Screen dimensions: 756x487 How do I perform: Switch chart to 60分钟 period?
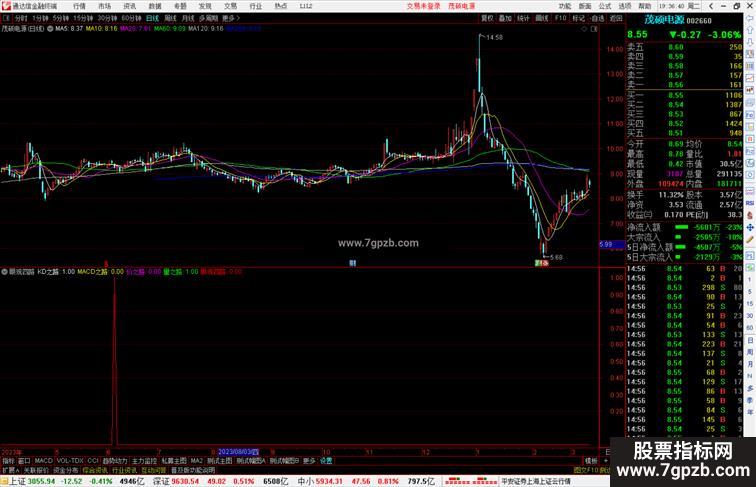[132, 18]
